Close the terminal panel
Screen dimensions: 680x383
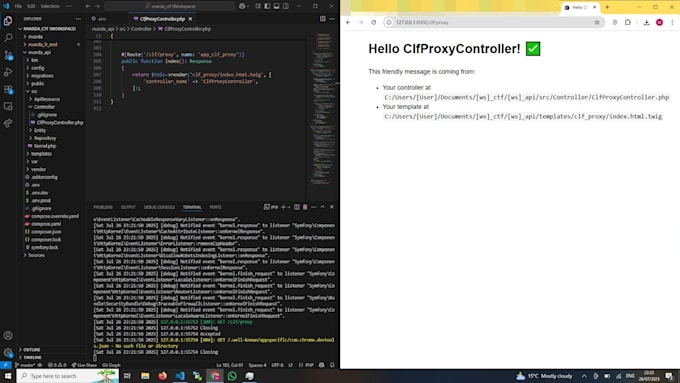332,207
